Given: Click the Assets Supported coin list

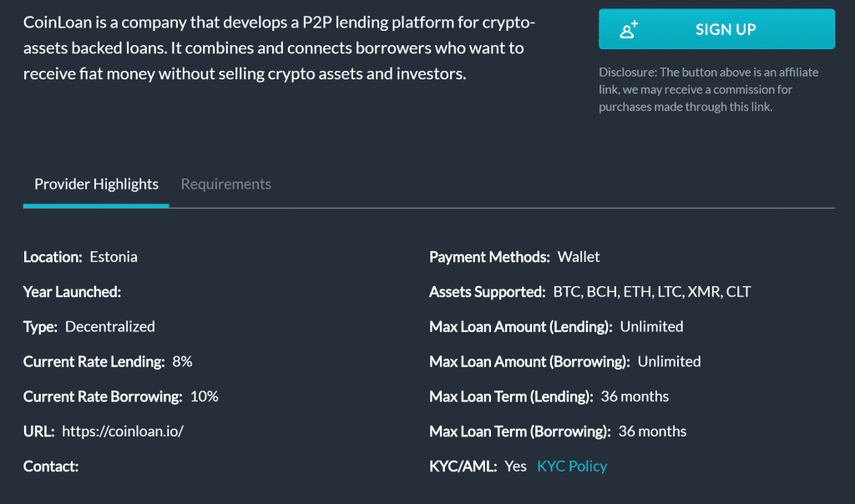Looking at the screenshot, I should coord(652,292).
